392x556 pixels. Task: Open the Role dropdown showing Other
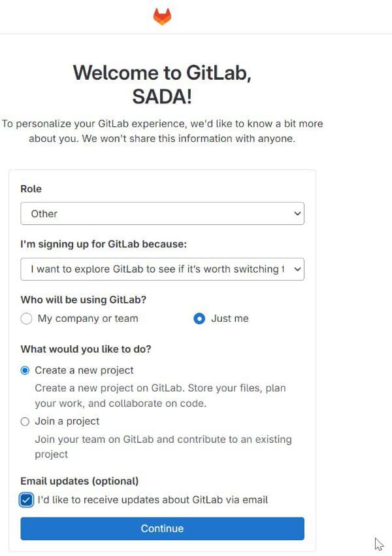click(x=157, y=214)
